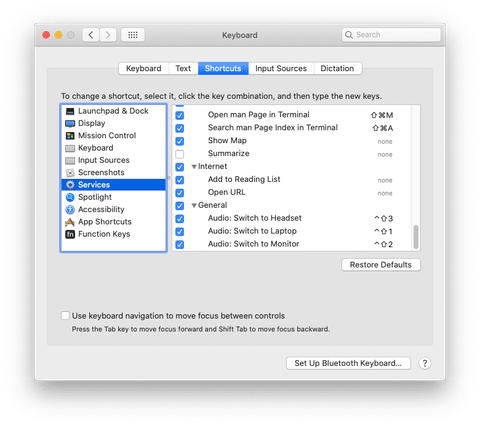Enable the Summarize service checkbox

click(180, 154)
